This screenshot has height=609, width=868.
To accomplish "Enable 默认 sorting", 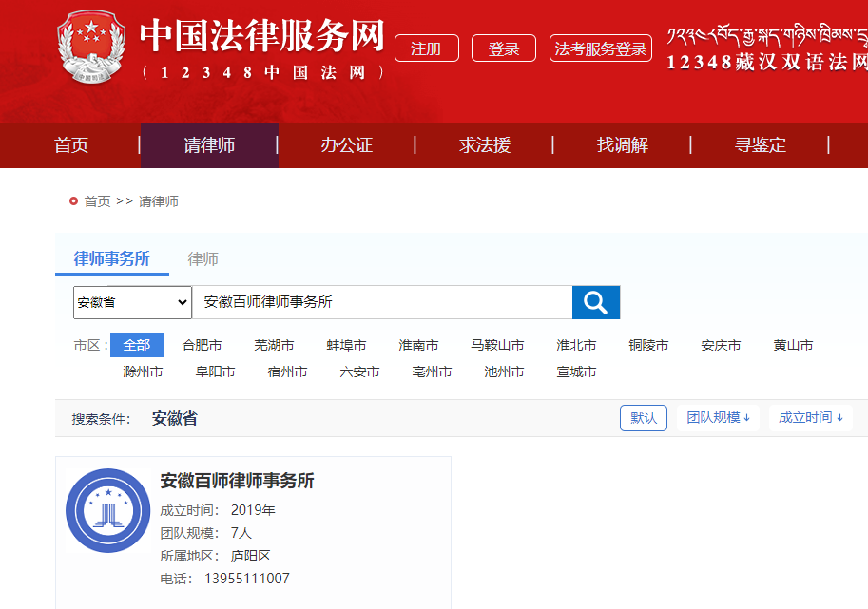I will 643,417.
